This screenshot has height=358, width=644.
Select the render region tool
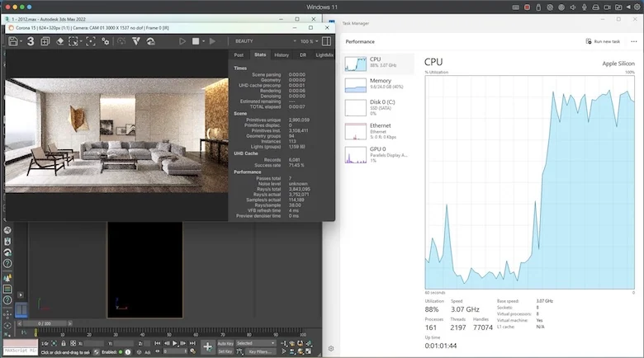(73, 41)
